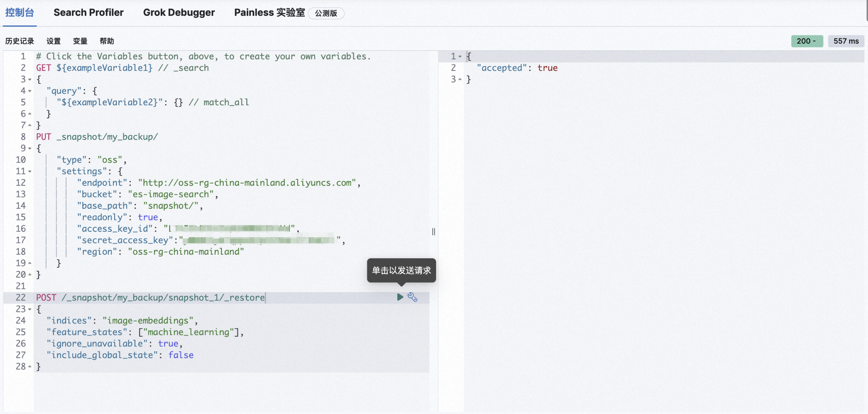The height and width of the screenshot is (414, 868).
Task: Click the 200 status badge
Action: click(807, 41)
